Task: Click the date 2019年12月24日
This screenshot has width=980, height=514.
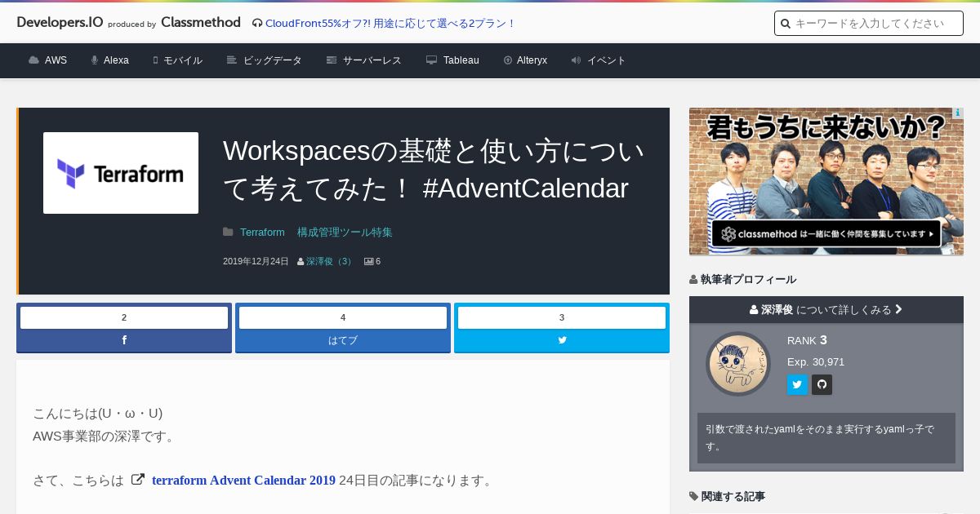Action: click(256, 261)
